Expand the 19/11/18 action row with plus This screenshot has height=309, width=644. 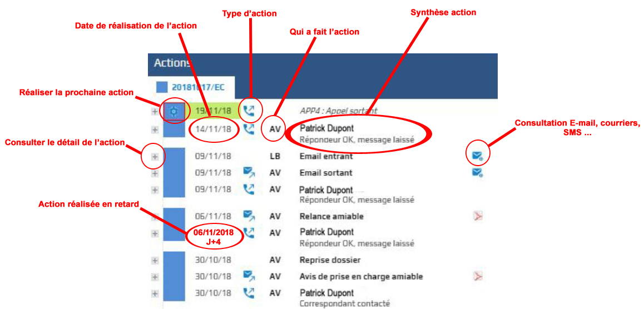[x=155, y=112]
